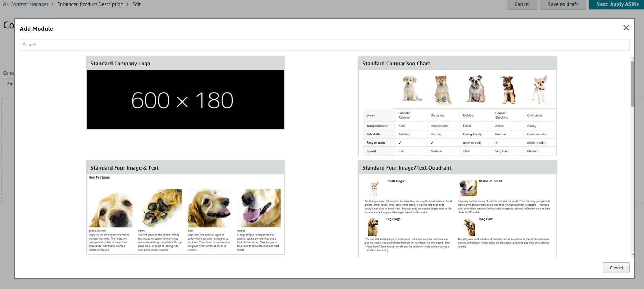The height and width of the screenshot is (289, 644).
Task: Click the 'Key Features' heading text
Action: click(x=99, y=177)
